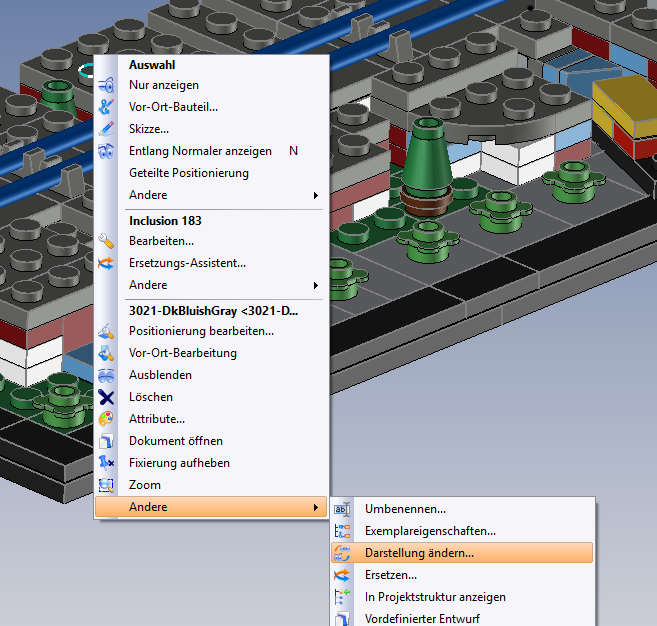The width and height of the screenshot is (657, 626).
Task: Click the Bearbeiten wrench icon
Action: pyautogui.click(x=106, y=241)
